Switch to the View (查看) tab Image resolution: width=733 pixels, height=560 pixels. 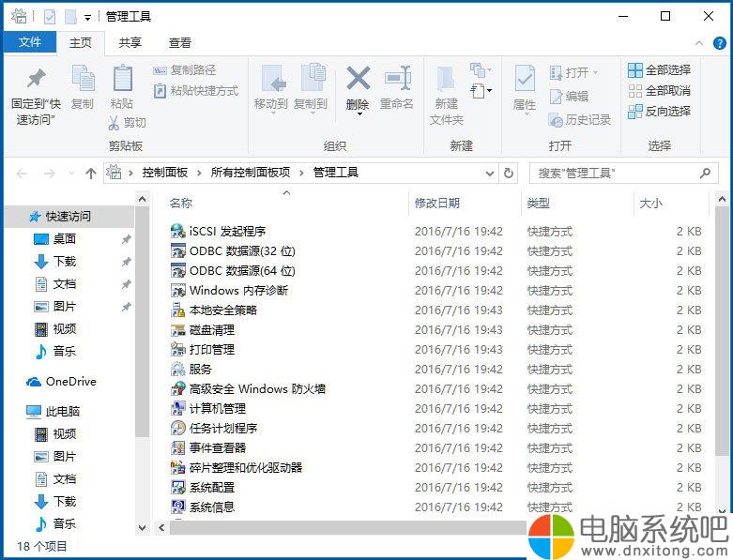(180, 42)
